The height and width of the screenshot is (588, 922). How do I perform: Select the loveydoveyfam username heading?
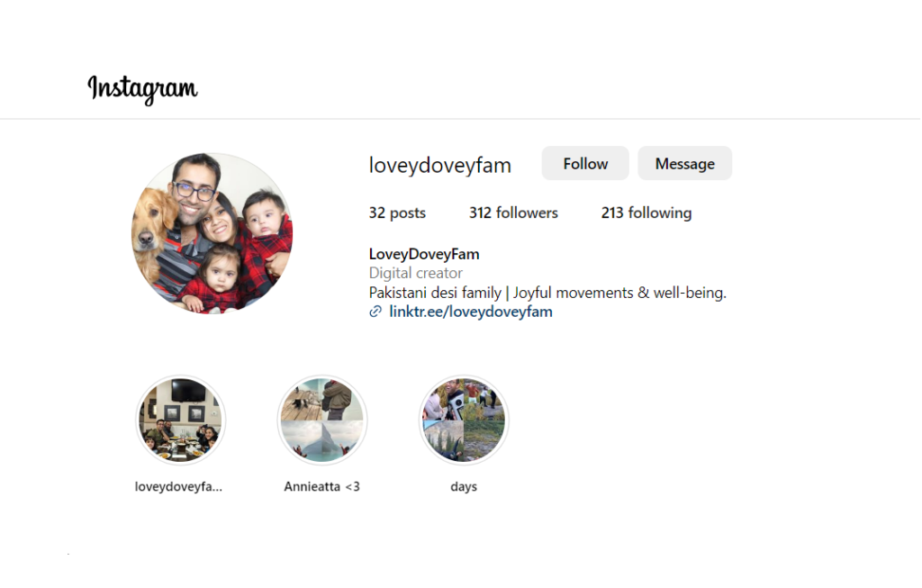pos(439,165)
